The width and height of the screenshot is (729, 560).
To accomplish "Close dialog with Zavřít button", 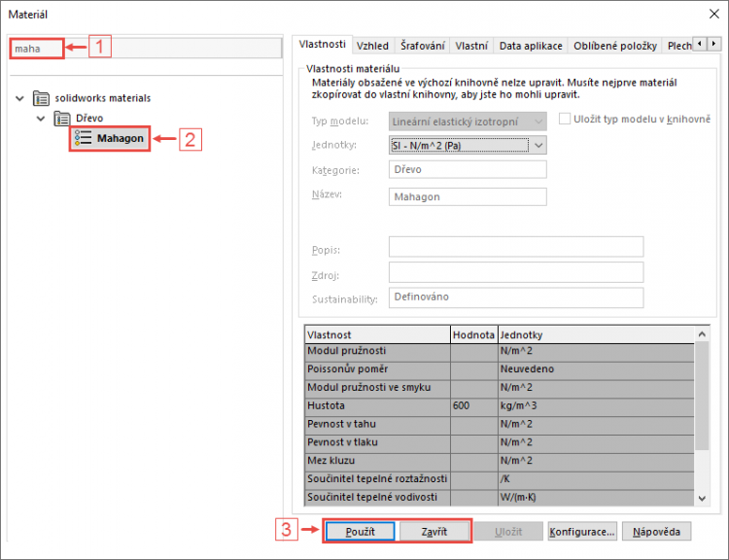I will coord(434,532).
